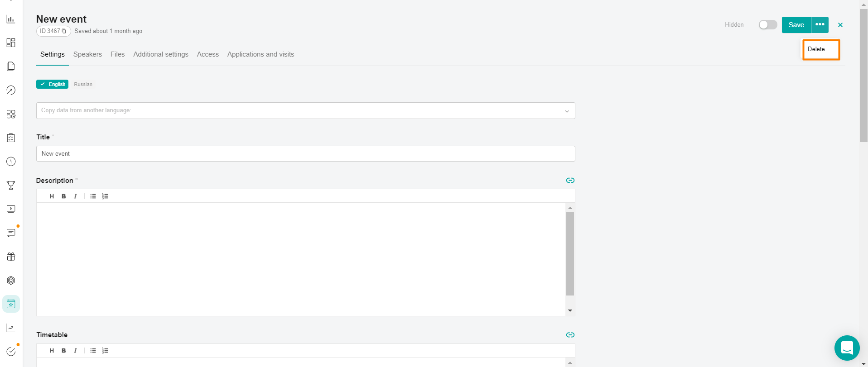Click the page scrollbar down arrow
The width and height of the screenshot is (868, 367).
tap(863, 363)
